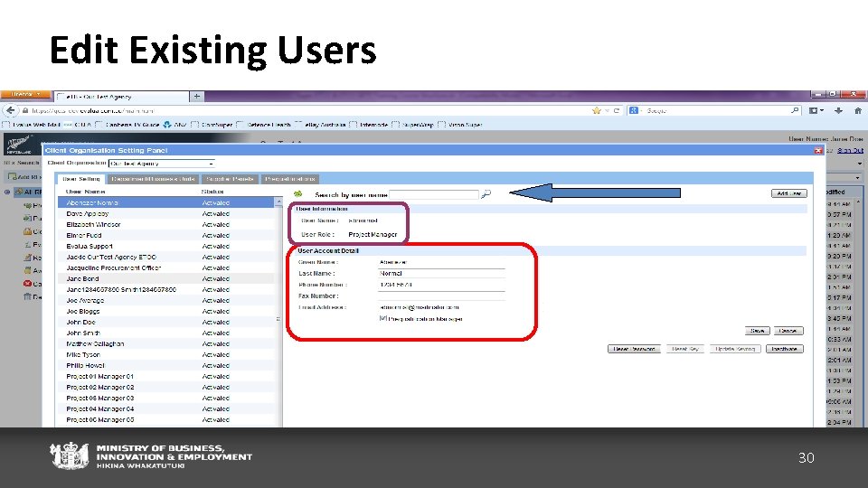
Task: Select Elizabeth Windsor in user list
Action: point(166,225)
